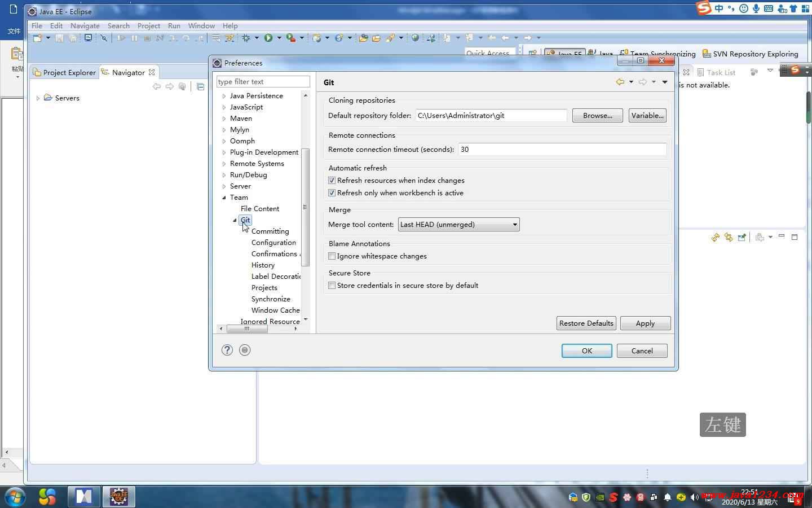
Task: Collapse the Git tree node
Action: pyautogui.click(x=235, y=220)
